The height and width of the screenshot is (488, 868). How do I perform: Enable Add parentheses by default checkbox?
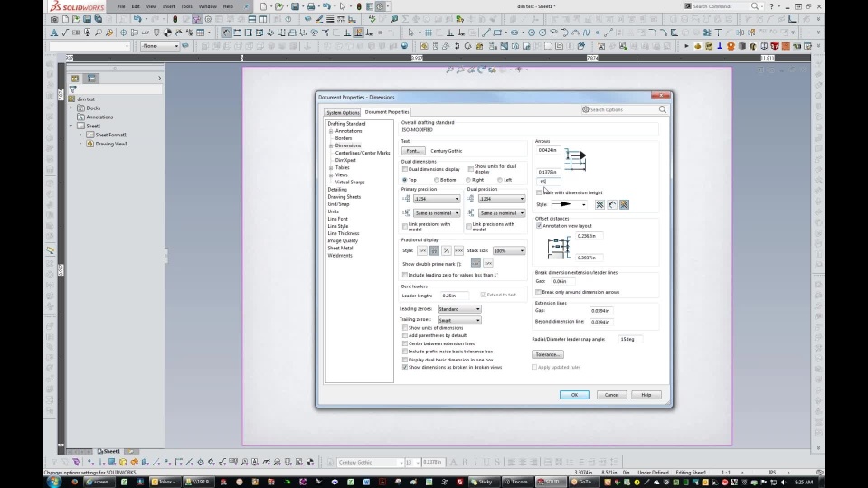tap(405, 336)
